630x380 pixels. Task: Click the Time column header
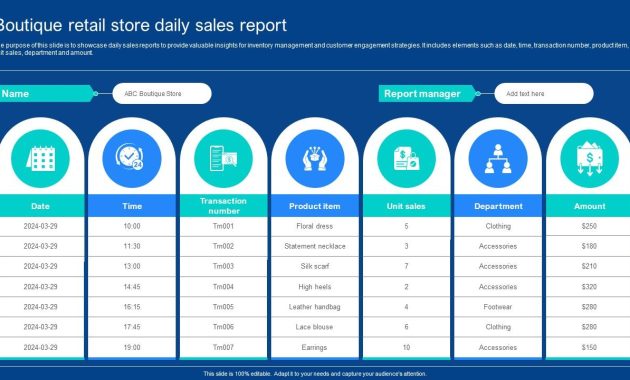[132, 206]
